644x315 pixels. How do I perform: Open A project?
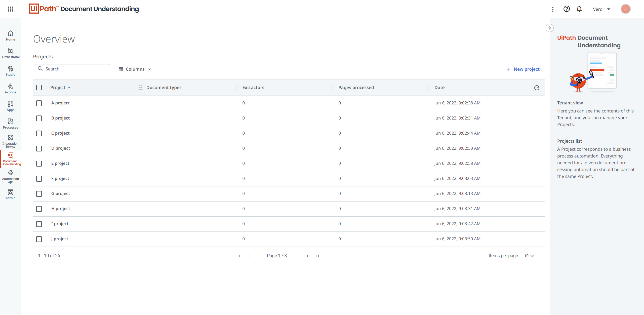(60, 103)
